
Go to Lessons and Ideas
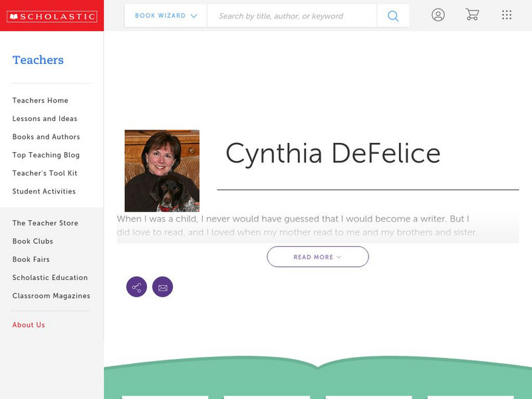click(44, 118)
